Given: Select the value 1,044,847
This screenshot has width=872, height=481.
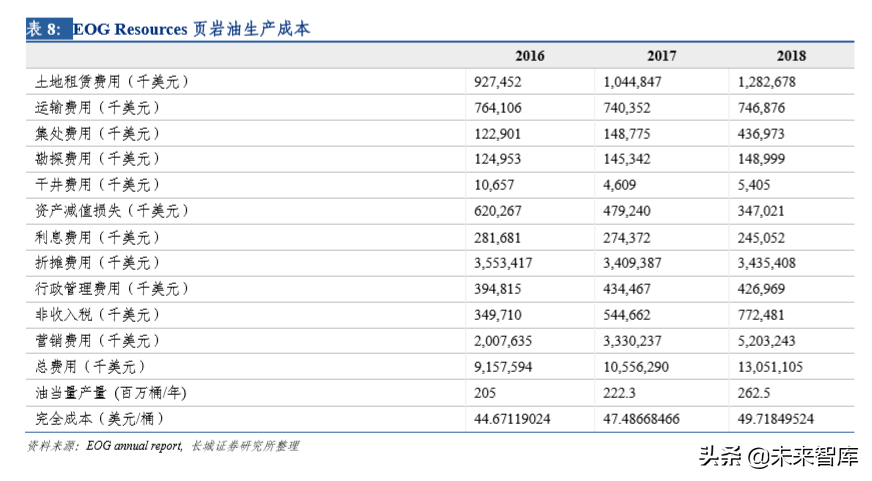Looking at the screenshot, I should [x=632, y=82].
